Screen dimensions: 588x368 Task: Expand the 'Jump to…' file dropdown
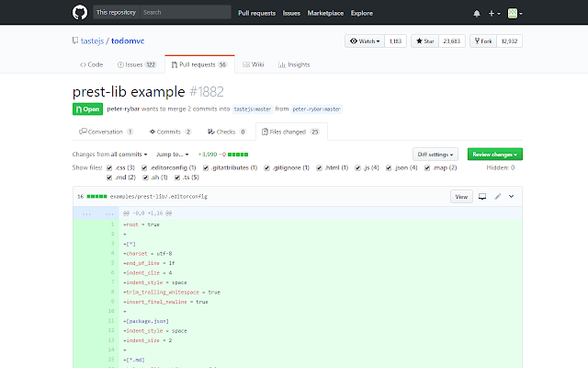[173, 155]
